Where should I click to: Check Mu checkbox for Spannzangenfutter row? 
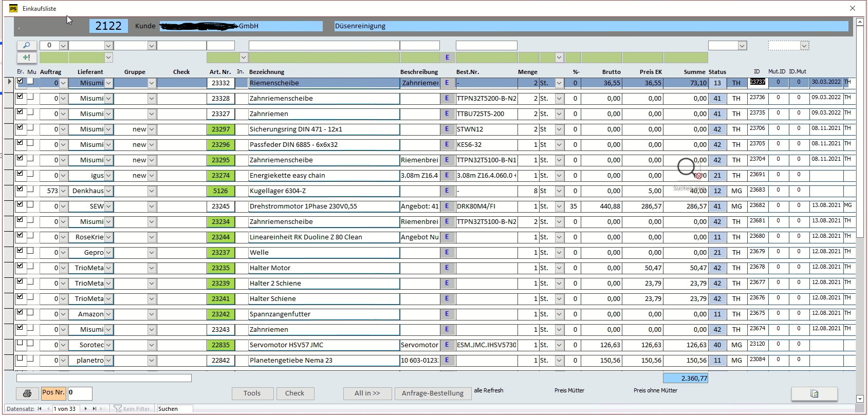30,312
